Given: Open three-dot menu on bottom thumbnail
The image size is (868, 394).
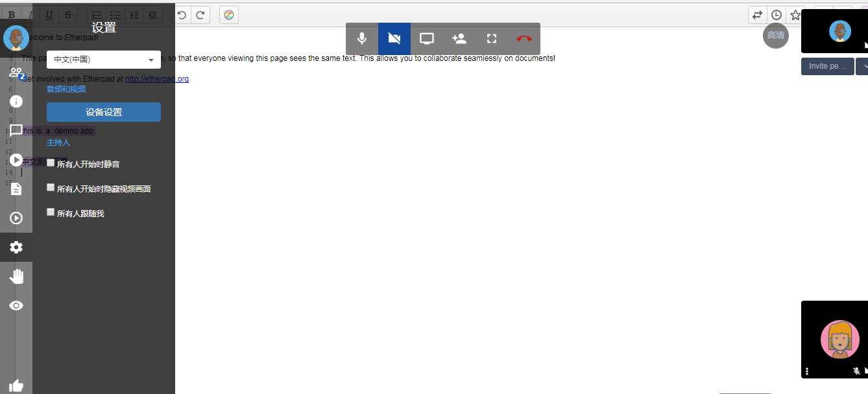Looking at the screenshot, I should tap(808, 371).
